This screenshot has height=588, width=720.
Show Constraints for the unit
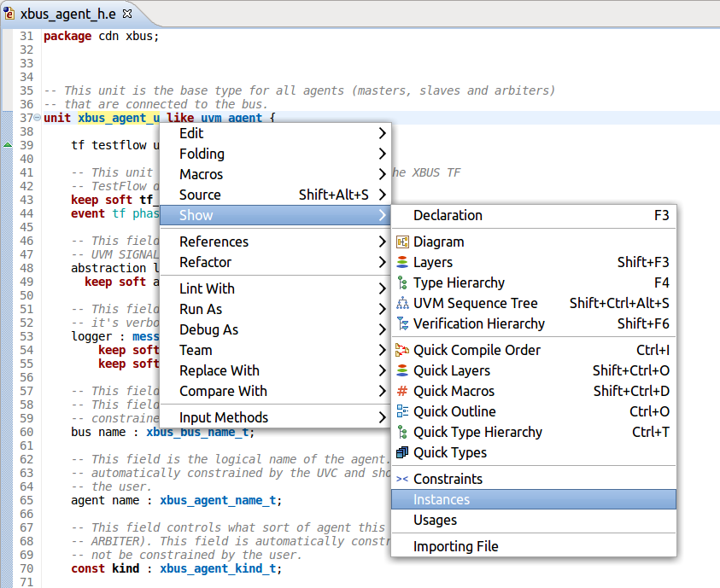tap(448, 479)
